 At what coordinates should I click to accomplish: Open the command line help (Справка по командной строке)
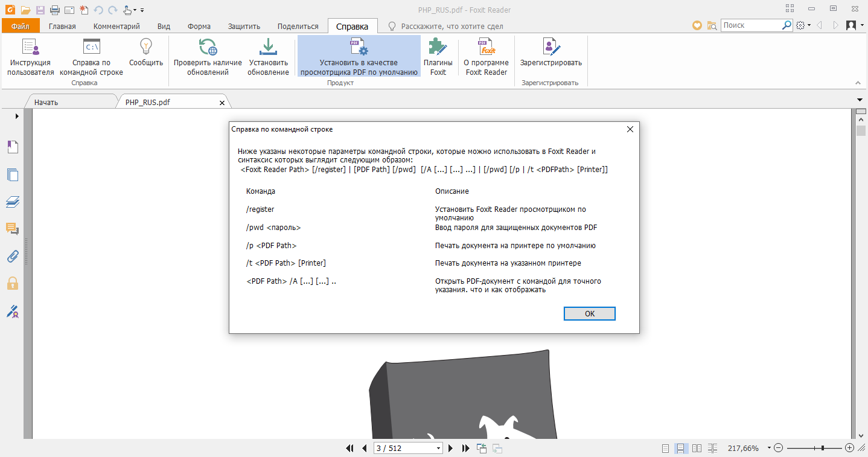pyautogui.click(x=91, y=57)
